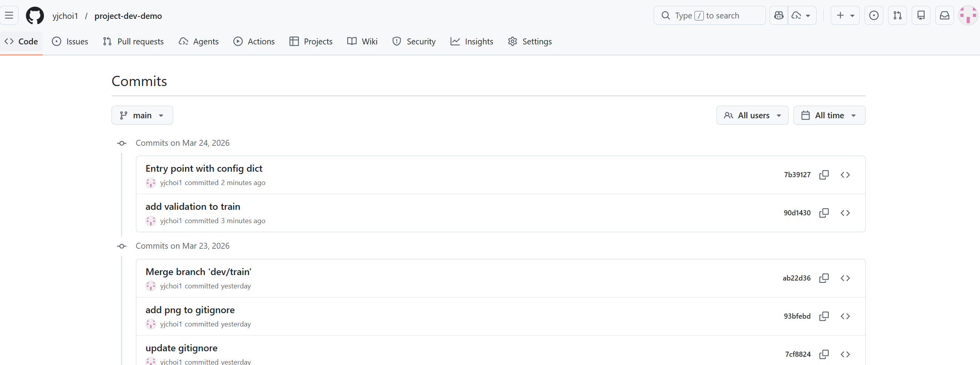Open the Insights page
980x365 pixels.
point(471,41)
